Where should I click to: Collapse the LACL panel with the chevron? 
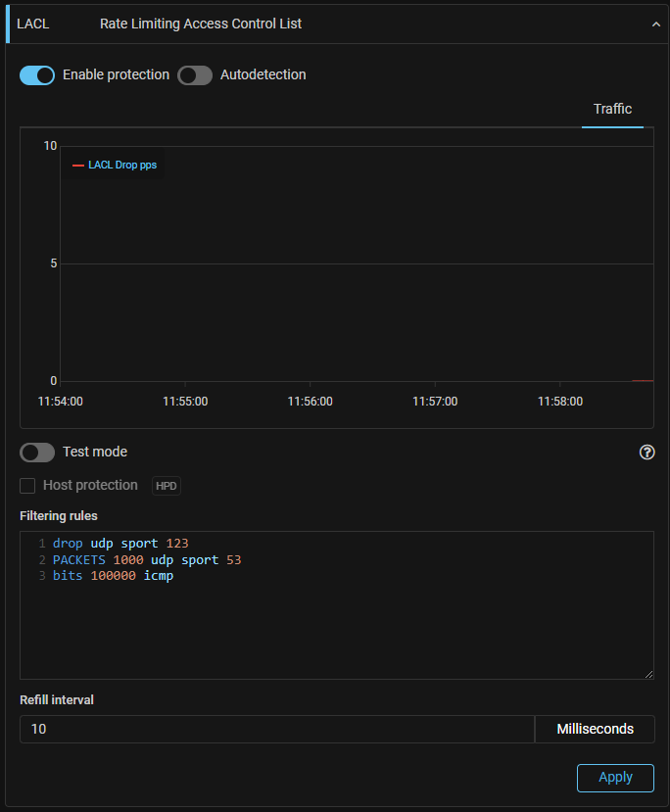pyautogui.click(x=656, y=24)
